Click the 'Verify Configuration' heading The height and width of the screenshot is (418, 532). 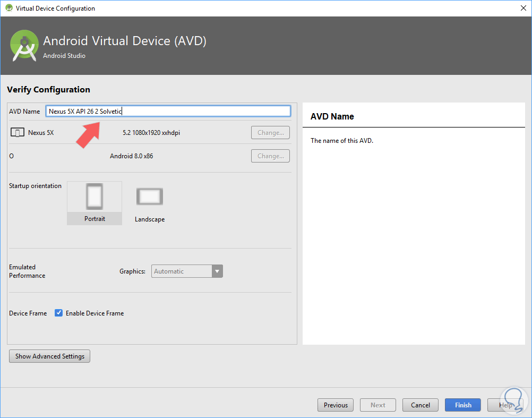point(48,90)
